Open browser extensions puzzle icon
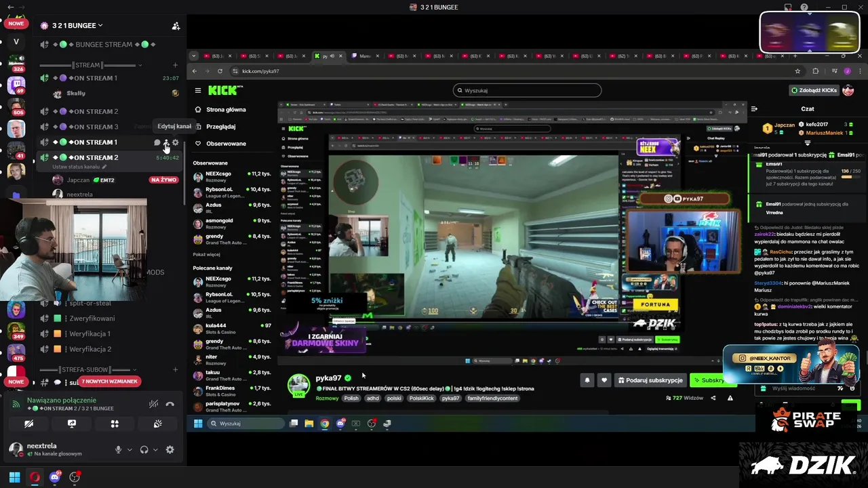 [x=815, y=71]
